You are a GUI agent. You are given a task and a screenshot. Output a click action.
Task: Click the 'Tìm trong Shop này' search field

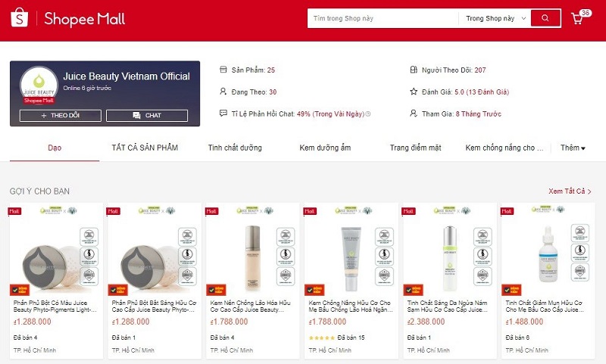(383, 18)
